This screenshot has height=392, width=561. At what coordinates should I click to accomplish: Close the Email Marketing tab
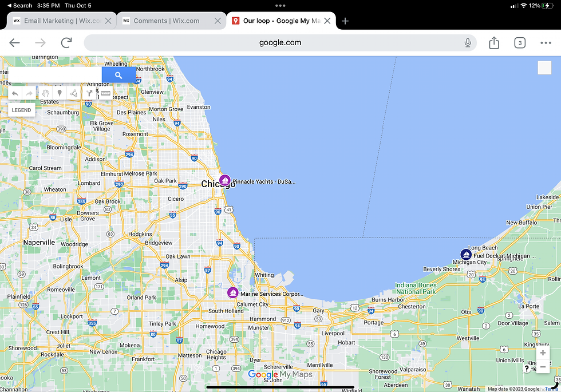point(108,21)
